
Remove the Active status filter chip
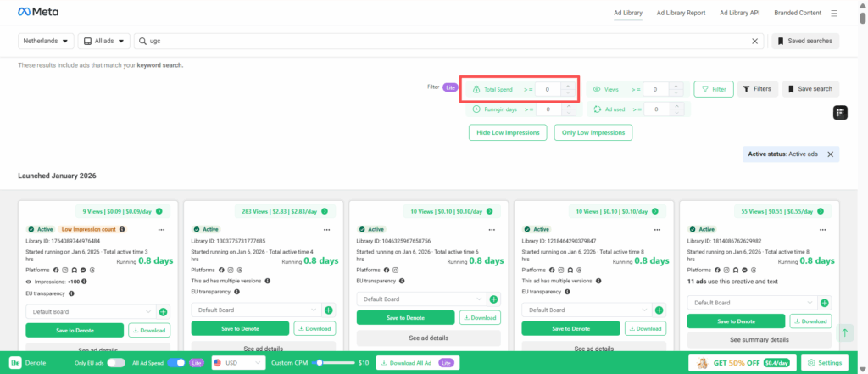tap(830, 154)
